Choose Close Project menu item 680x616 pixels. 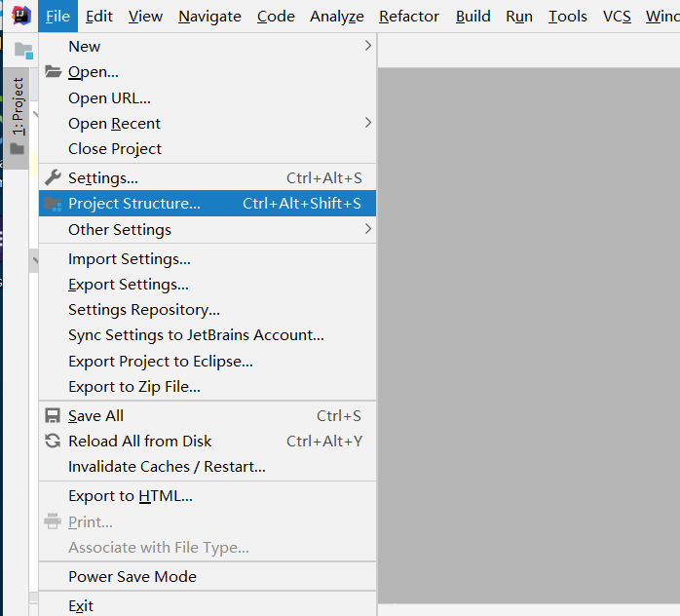pyautogui.click(x=208, y=149)
